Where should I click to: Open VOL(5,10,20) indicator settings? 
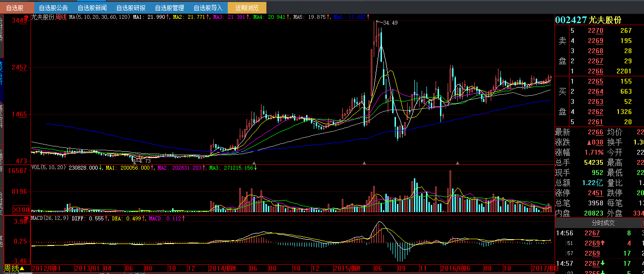click(x=49, y=168)
